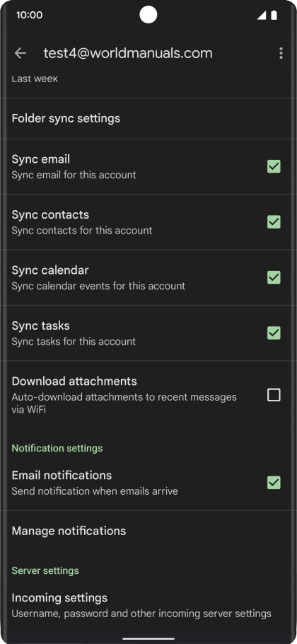Open the three-dot overflow menu
Viewport: 297px width, 644px height.
click(x=281, y=53)
